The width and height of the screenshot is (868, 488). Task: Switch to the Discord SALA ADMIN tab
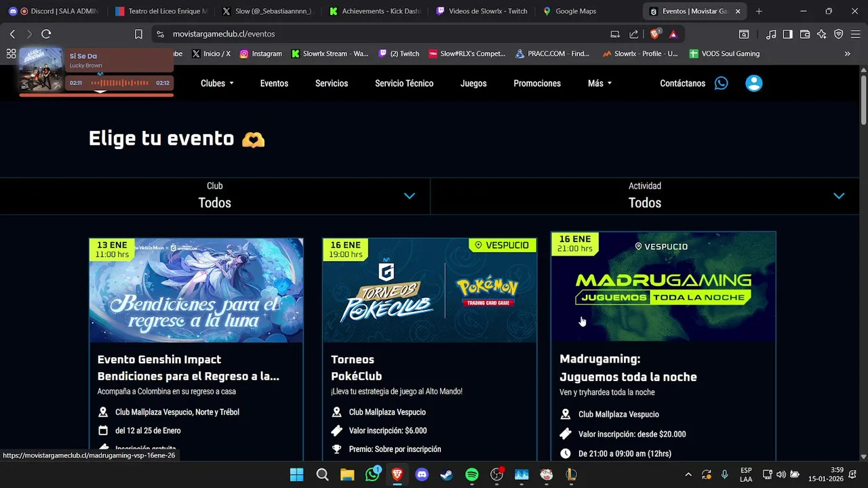54,12
